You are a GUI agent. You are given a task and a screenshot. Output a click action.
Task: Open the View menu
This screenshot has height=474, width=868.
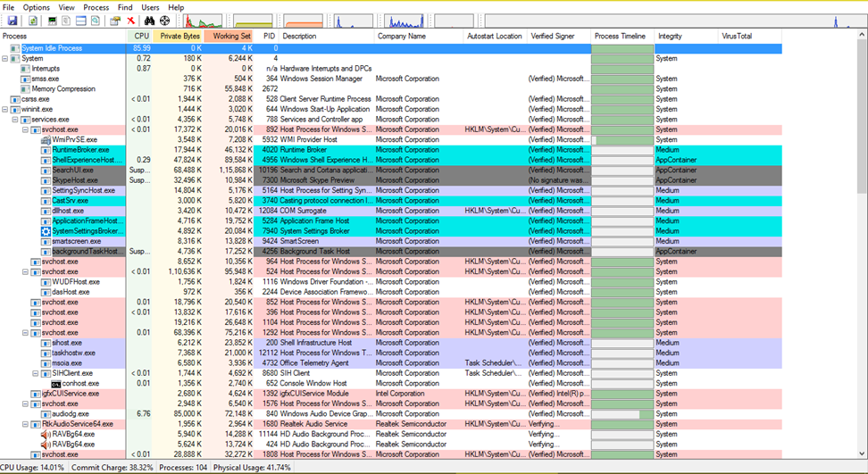coord(66,7)
